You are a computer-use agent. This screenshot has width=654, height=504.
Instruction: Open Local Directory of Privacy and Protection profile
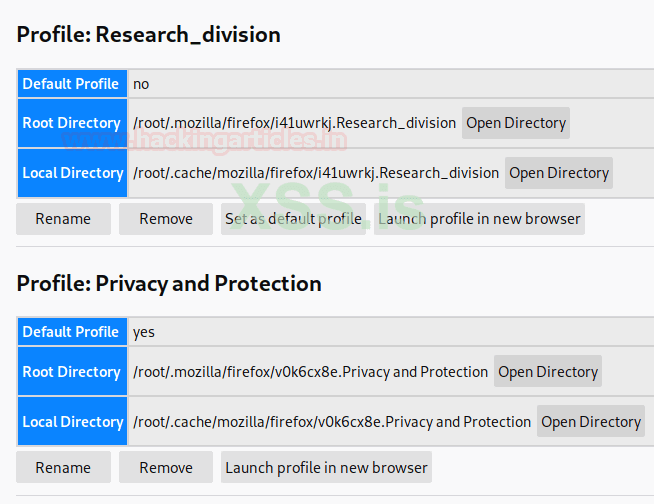[x=591, y=421]
